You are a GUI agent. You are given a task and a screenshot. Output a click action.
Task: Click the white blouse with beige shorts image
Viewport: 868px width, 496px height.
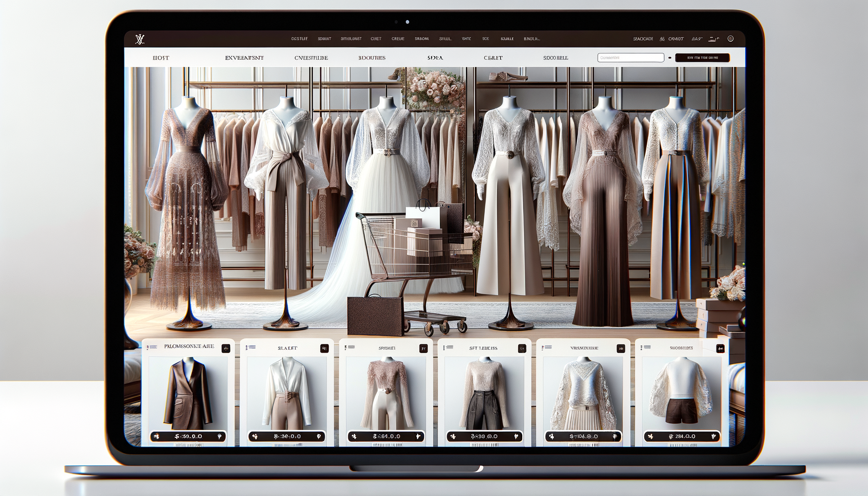click(287, 393)
